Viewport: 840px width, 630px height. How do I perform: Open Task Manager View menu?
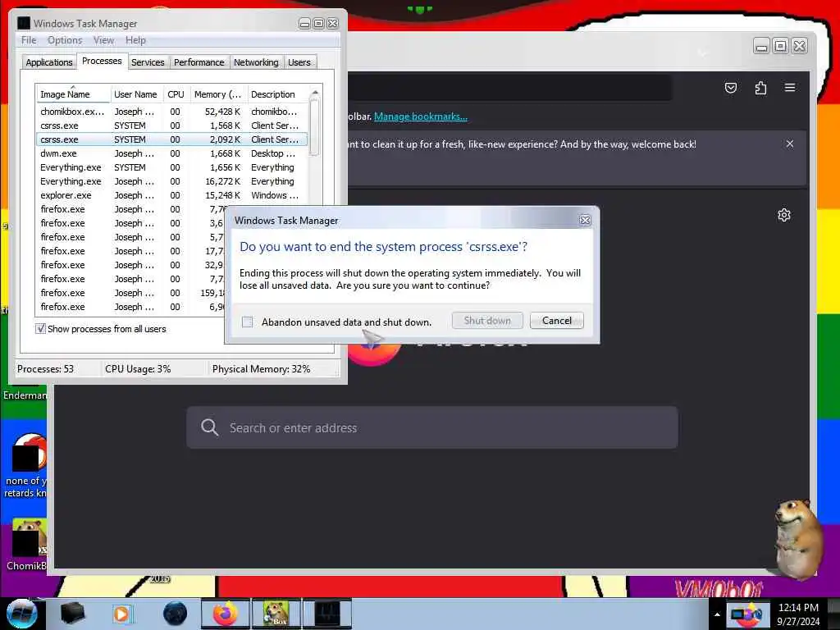pos(103,40)
